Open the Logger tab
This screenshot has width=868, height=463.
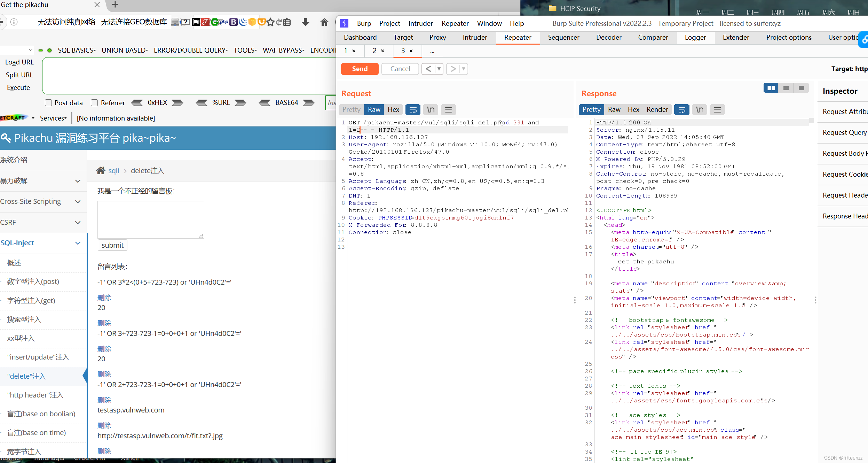pos(695,37)
